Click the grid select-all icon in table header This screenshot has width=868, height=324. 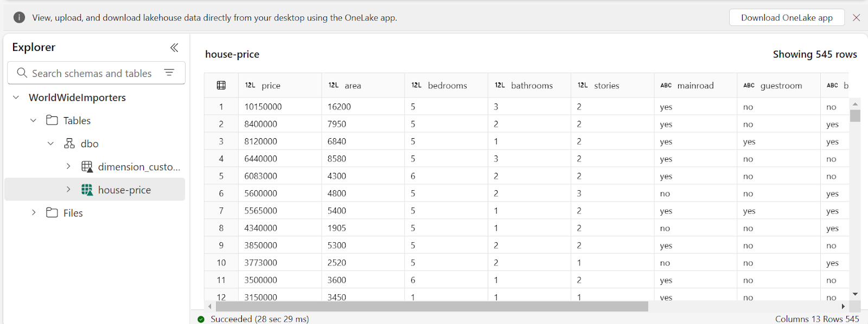coord(221,85)
